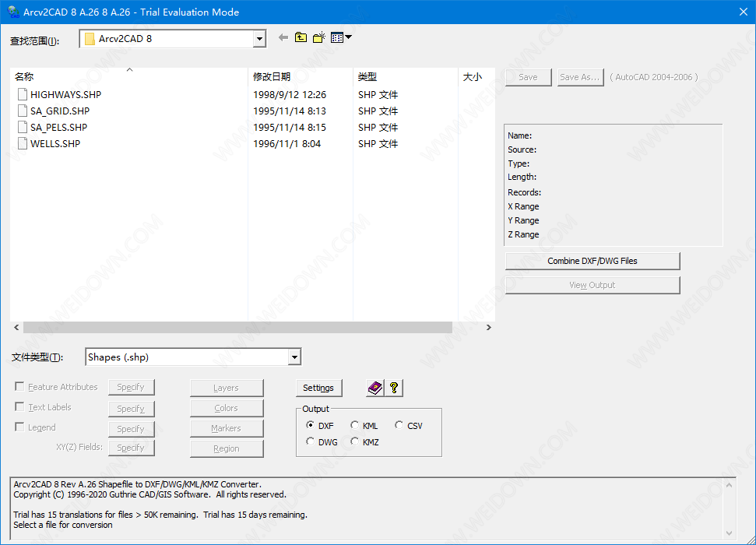Viewport: 756px width, 545px height.
Task: Select the SA_GRID.SHP file name
Action: click(x=60, y=111)
